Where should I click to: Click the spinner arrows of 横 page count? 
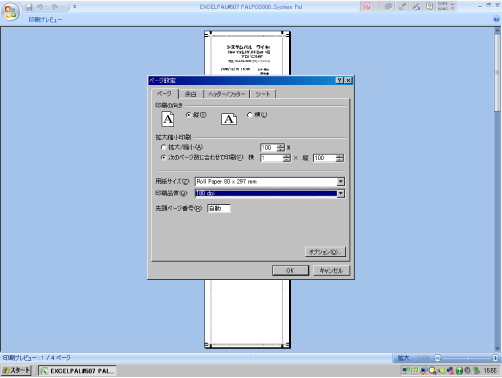(x=287, y=158)
